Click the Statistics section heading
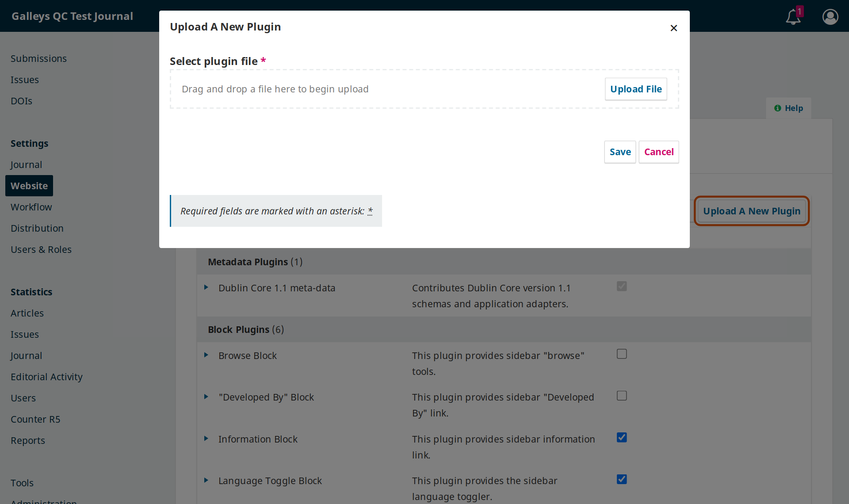Screen dimensions: 849x504 [31, 292]
